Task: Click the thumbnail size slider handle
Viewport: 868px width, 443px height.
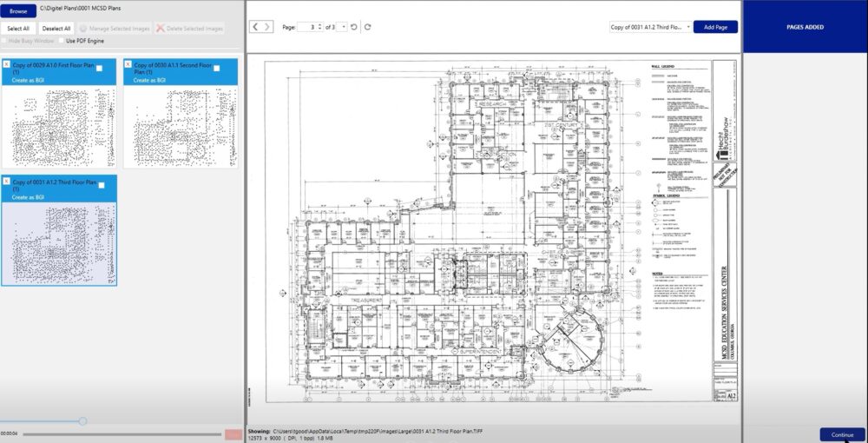Action: click(x=82, y=420)
